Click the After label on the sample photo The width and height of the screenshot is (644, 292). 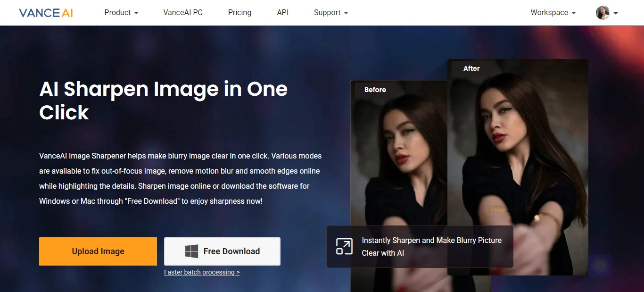click(471, 68)
